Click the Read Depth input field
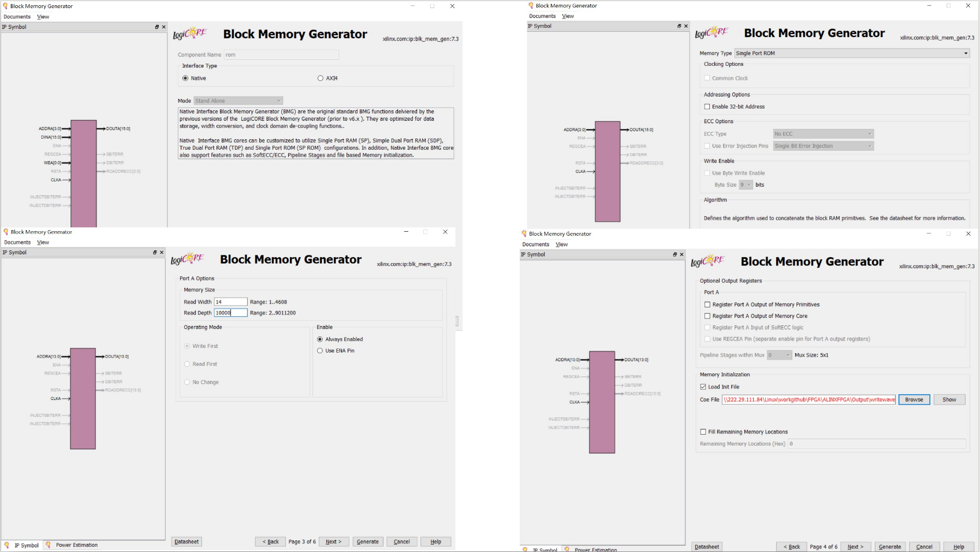 point(230,313)
